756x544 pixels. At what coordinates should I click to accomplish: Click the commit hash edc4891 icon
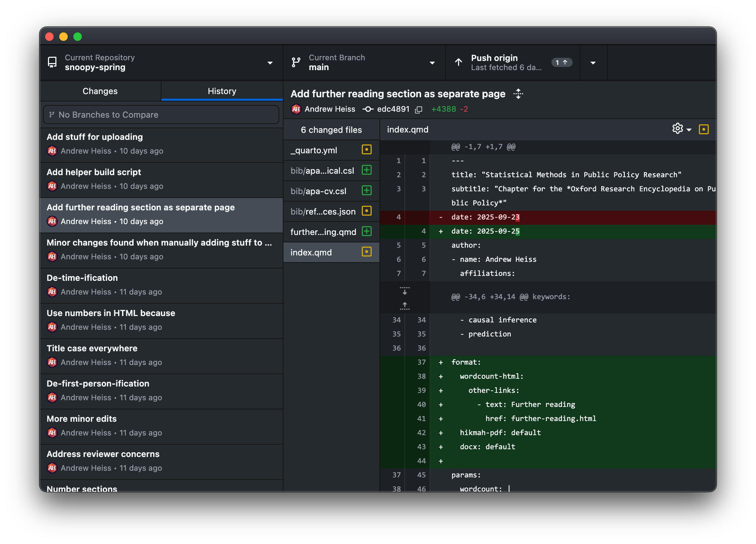pyautogui.click(x=368, y=109)
